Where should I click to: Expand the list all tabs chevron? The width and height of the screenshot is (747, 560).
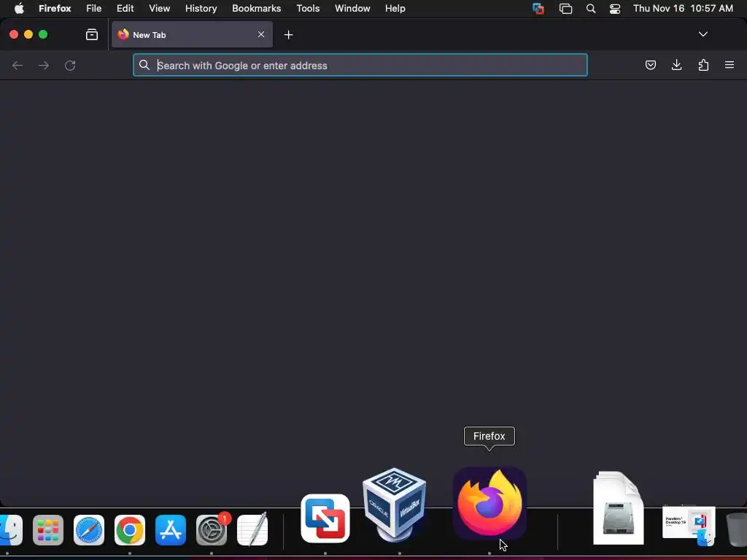(703, 34)
